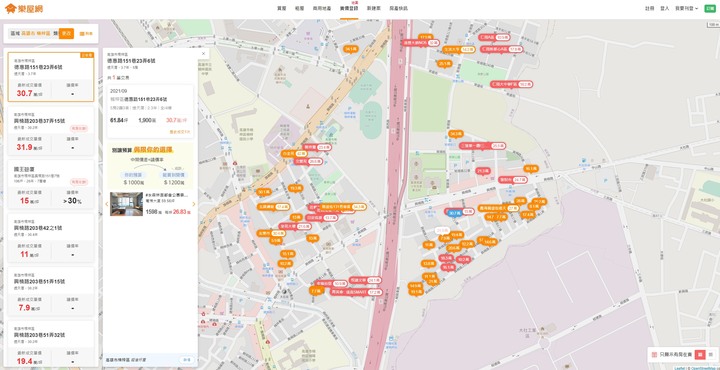The width and height of the screenshot is (720, 370).
Task: Click the orange link below 30.7 萬/坪 transaction
Action: coord(180,132)
